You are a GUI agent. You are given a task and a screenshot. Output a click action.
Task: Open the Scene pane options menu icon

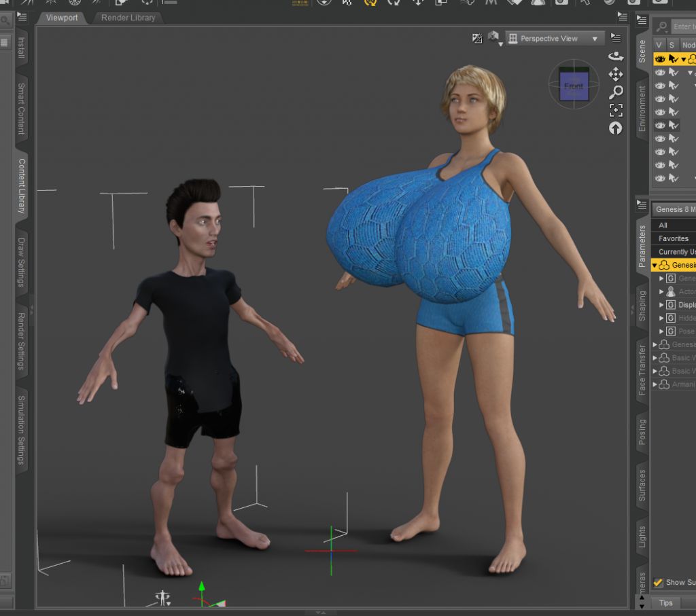(x=642, y=19)
